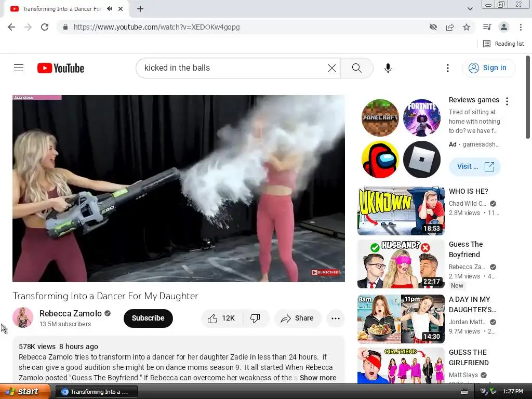The image size is (532, 399).
Task: Open the share page icon in the address bar
Action: coord(450,27)
